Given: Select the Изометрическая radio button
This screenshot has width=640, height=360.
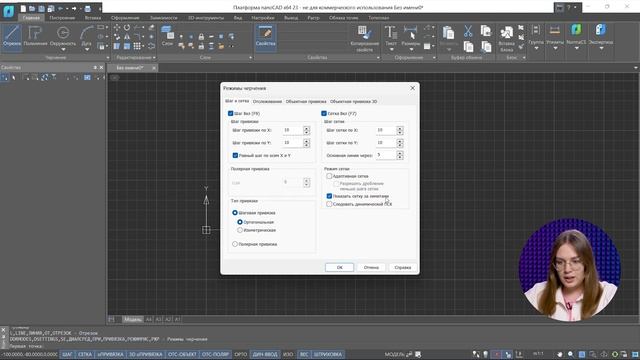Looking at the screenshot, I should pyautogui.click(x=240, y=230).
